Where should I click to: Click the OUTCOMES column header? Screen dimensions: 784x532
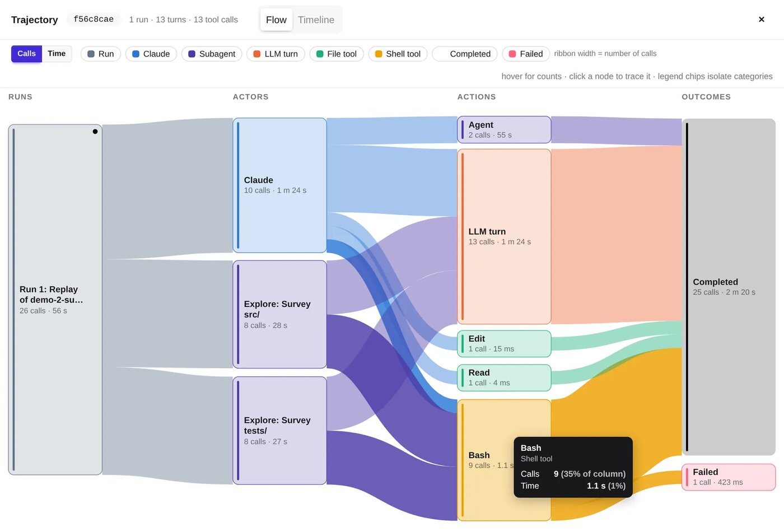coord(706,97)
